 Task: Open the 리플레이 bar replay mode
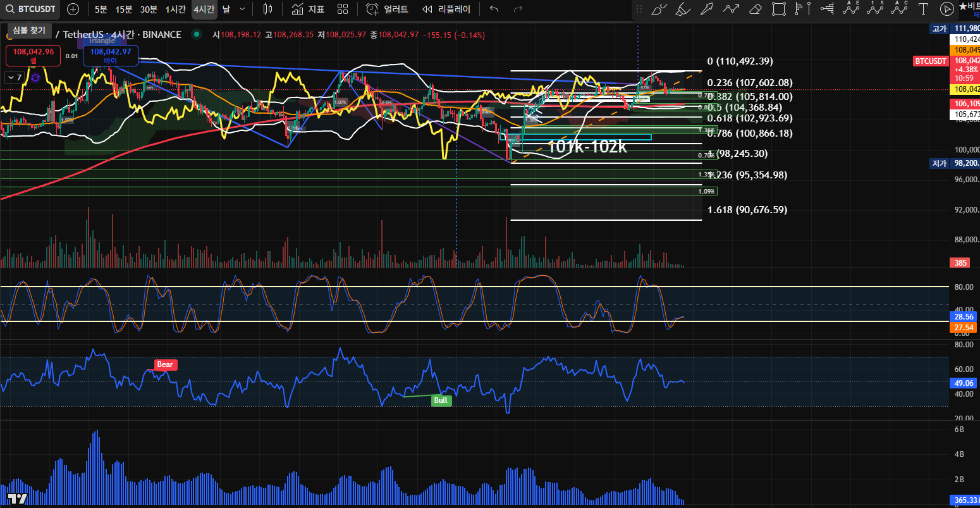446,9
